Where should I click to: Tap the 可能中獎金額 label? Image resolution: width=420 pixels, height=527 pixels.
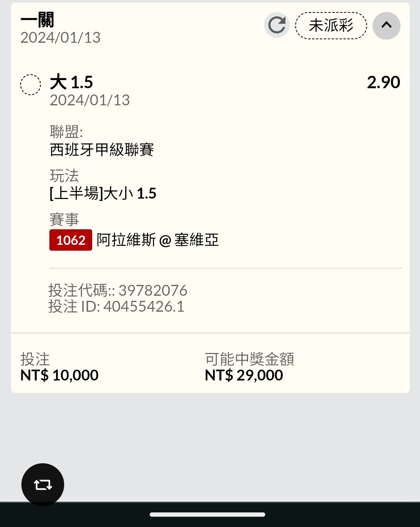point(249,359)
